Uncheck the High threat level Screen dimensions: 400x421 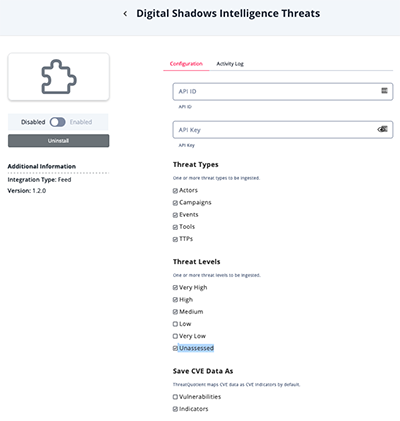[175, 300]
